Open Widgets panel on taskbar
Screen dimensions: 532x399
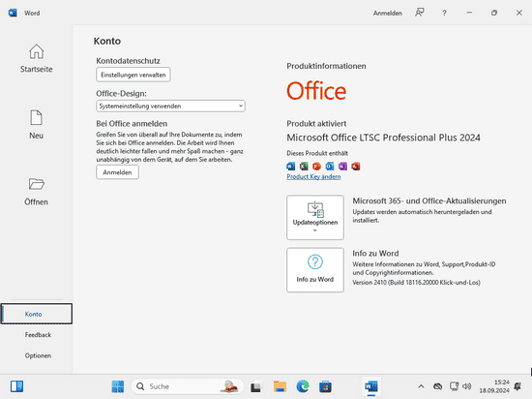pyautogui.click(x=16, y=386)
